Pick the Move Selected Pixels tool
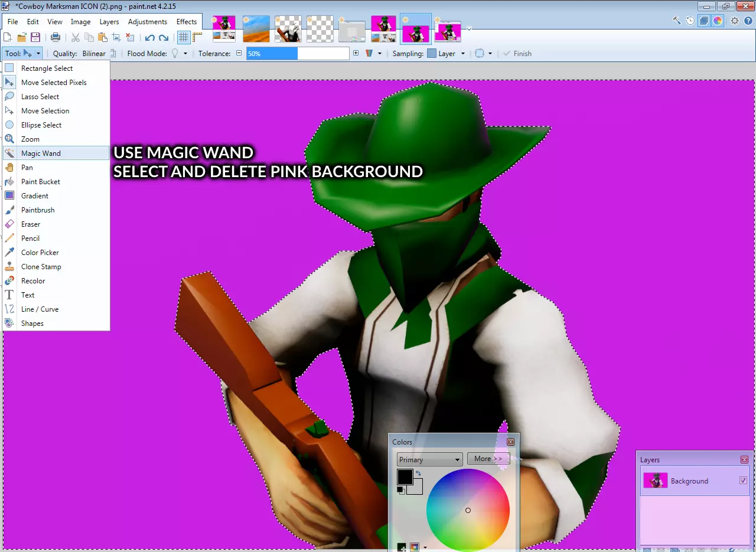 [56, 83]
